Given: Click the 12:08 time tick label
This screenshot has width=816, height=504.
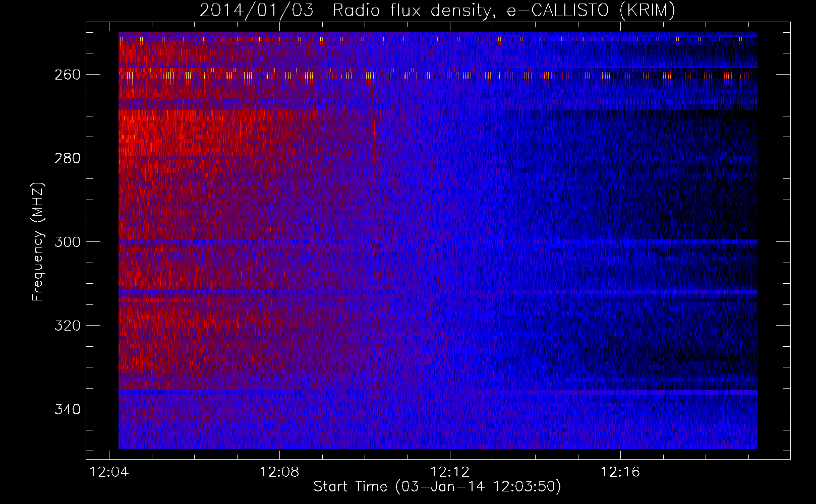Looking at the screenshot, I should [279, 472].
